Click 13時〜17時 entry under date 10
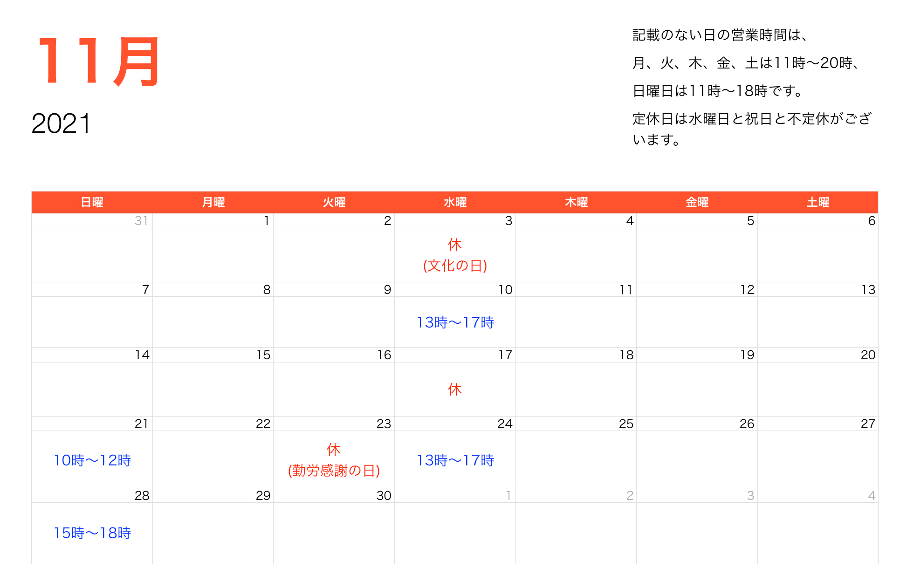Image resolution: width=907 pixels, height=588 pixels. tap(455, 322)
